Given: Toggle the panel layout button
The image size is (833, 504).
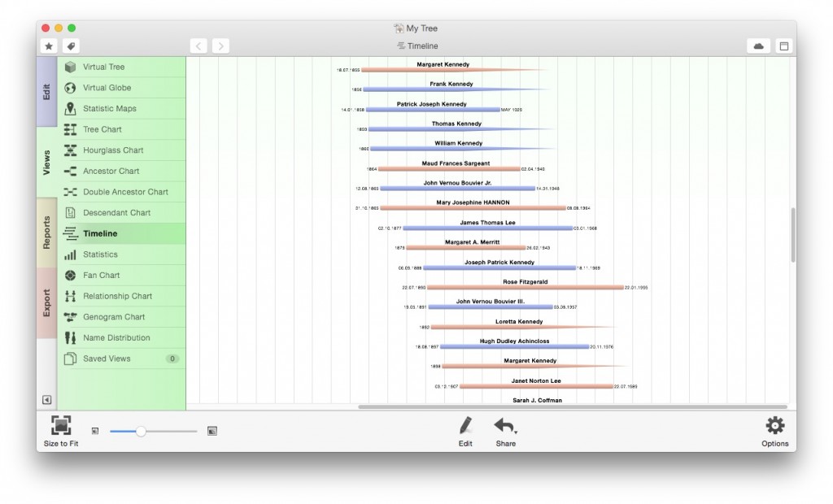Looking at the screenshot, I should (x=783, y=46).
